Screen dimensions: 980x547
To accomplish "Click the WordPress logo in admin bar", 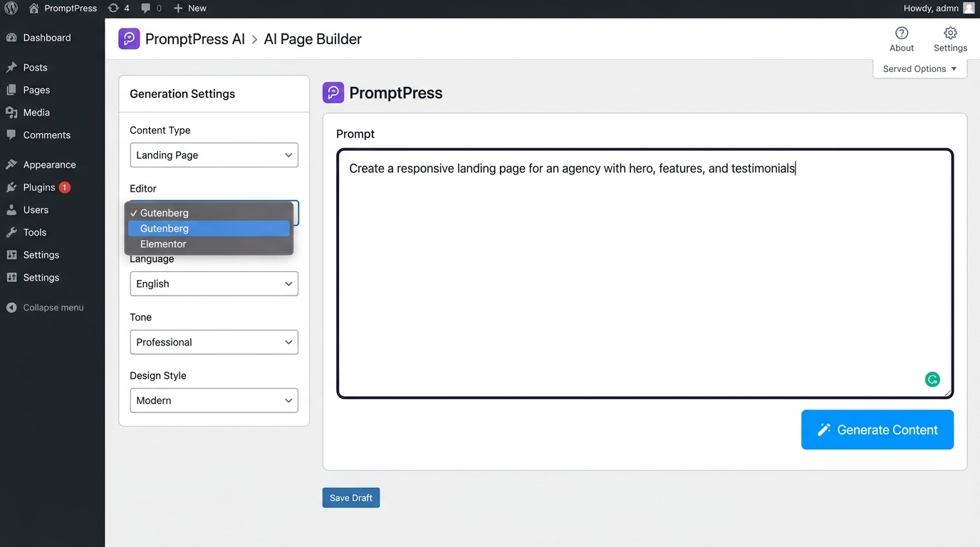I will click(x=11, y=9).
